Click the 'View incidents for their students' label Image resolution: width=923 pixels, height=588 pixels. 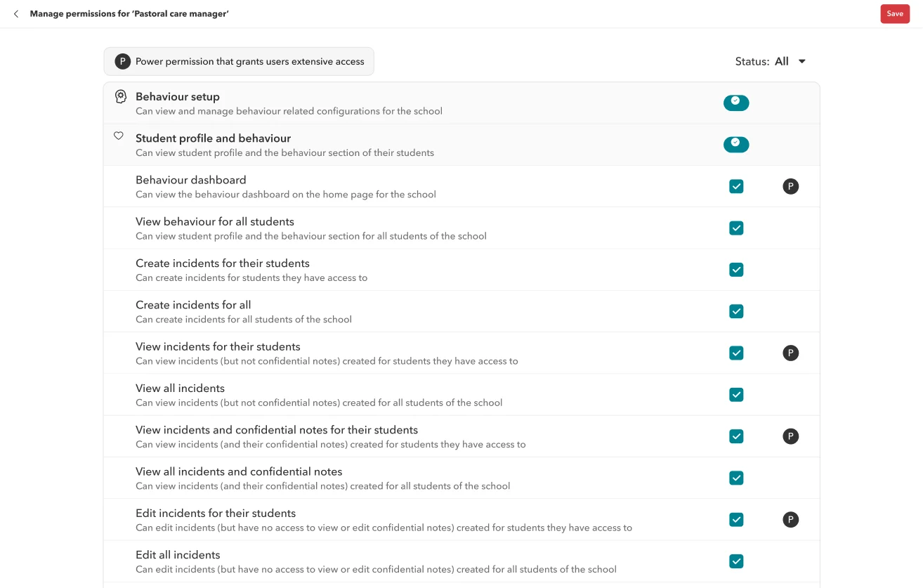[218, 346]
